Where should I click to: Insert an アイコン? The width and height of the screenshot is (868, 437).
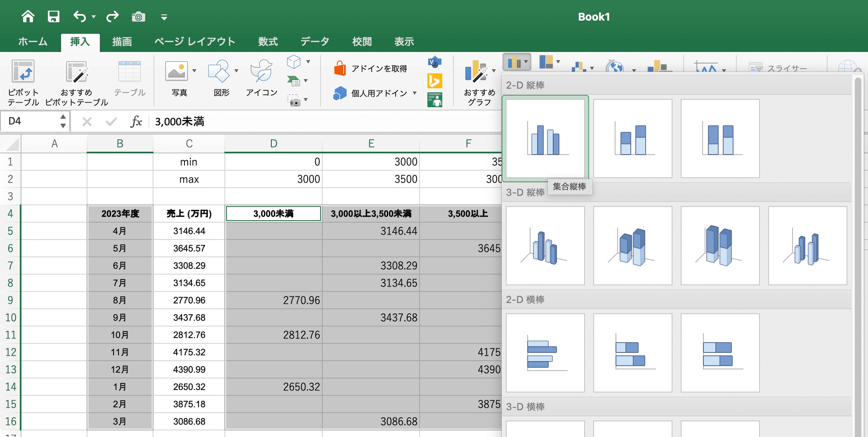click(x=262, y=78)
